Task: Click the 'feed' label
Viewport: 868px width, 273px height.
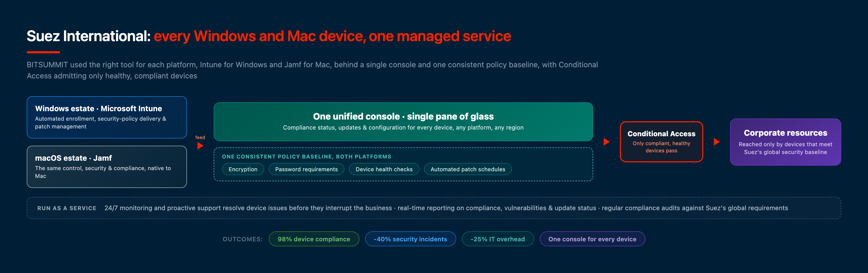Action: 200,137
